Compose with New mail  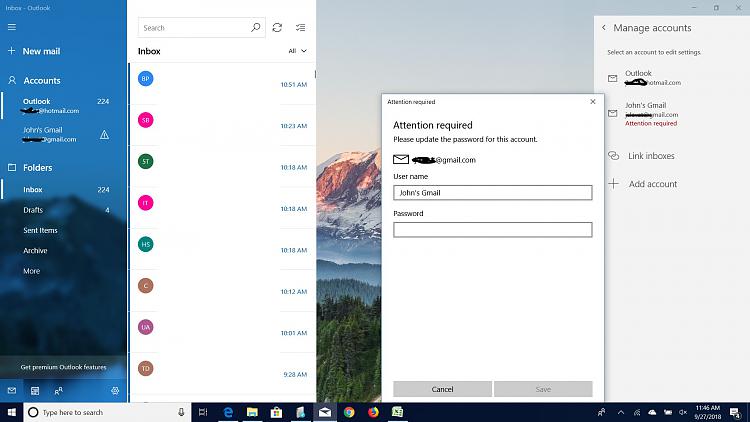34,51
